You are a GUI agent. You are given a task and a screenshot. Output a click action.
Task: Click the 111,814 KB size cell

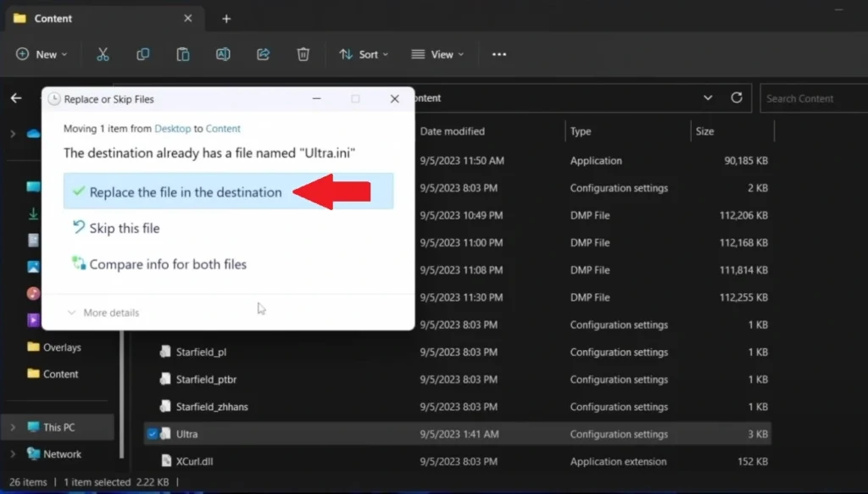pos(744,270)
